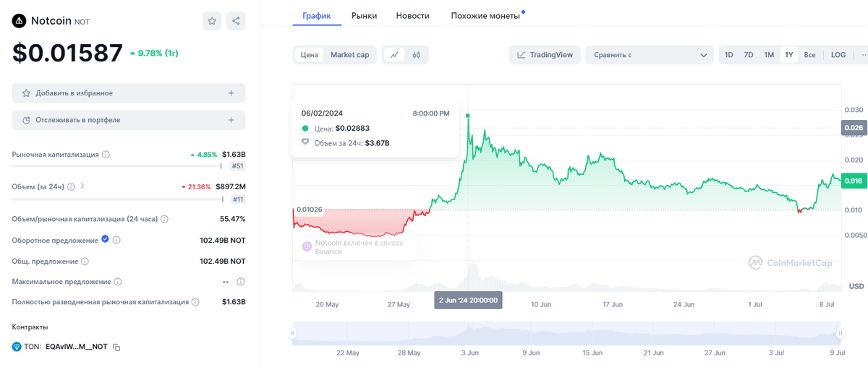The height and width of the screenshot is (367, 868).
Task: Click the peak price point on chart
Action: click(468, 116)
